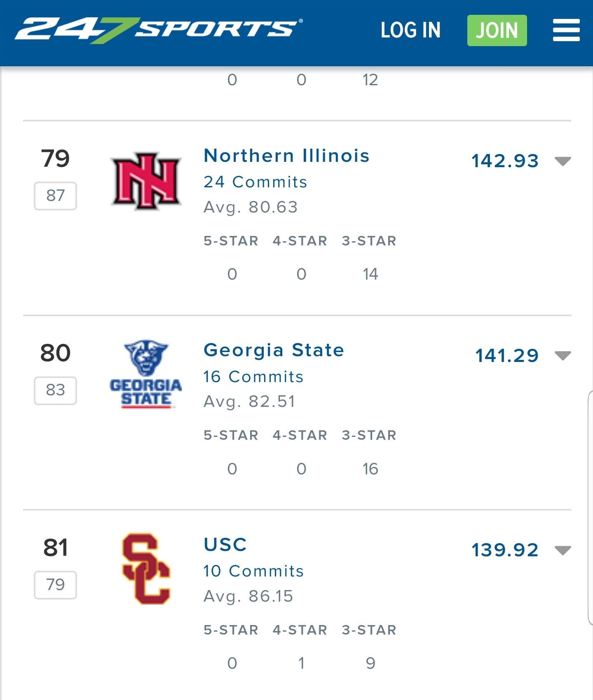This screenshot has width=593, height=700.
Task: Click the LOG IN link
Action: tap(410, 30)
